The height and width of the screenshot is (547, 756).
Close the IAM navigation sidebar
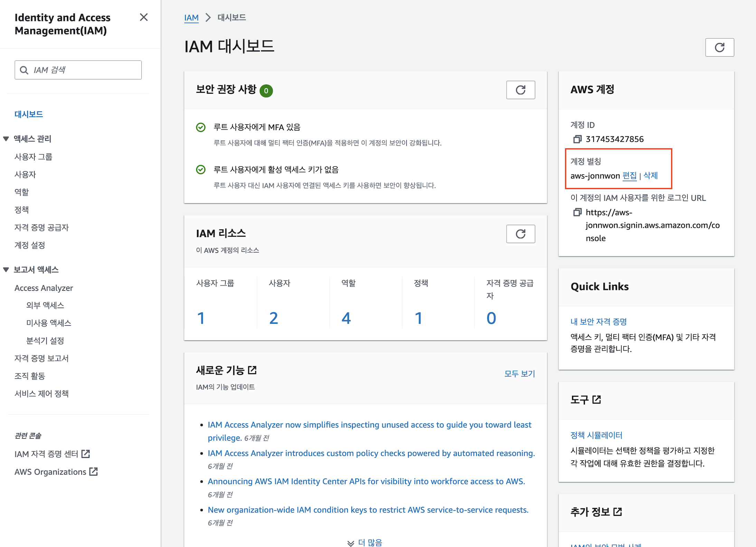coord(144,17)
